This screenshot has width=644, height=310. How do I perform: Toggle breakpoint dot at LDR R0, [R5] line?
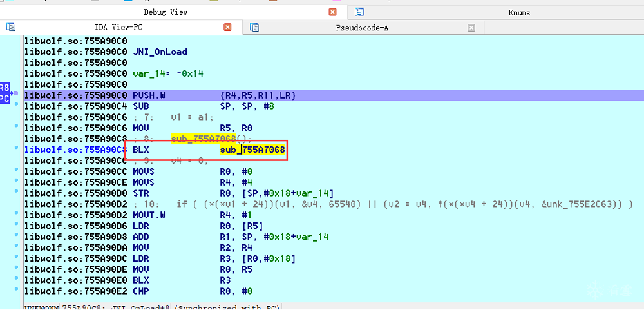[x=16, y=223]
